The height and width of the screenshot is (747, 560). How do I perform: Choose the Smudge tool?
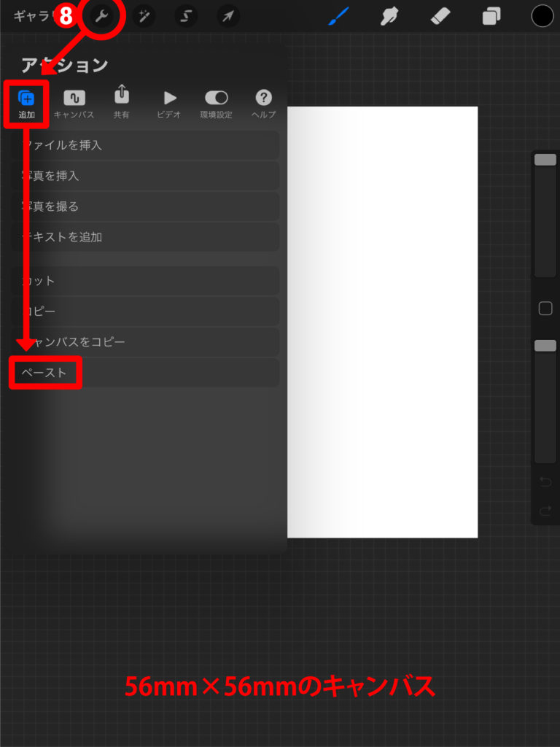click(x=389, y=17)
